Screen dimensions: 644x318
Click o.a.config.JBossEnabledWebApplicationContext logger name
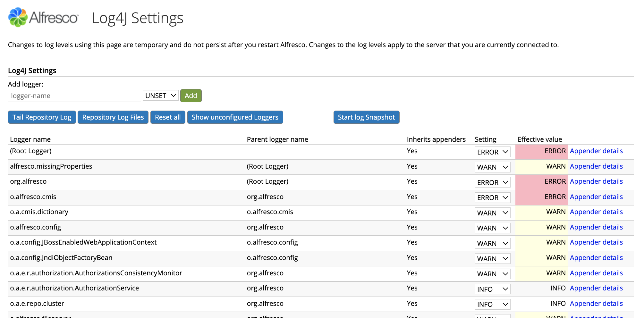click(x=83, y=242)
